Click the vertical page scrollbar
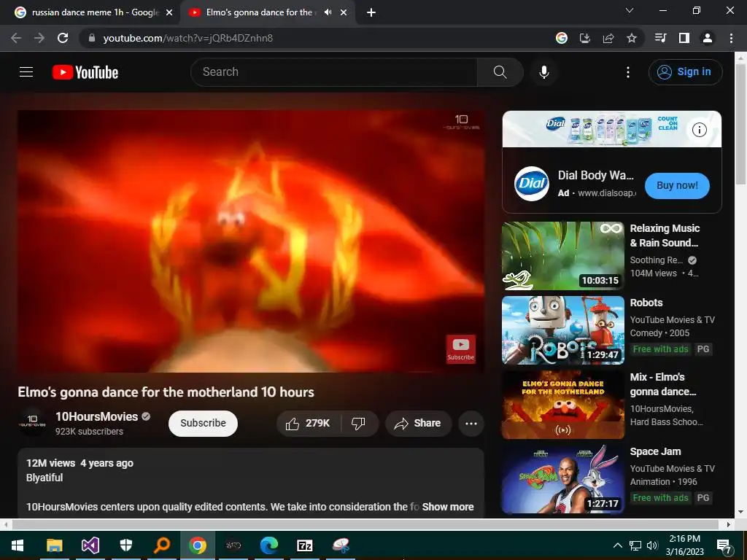Screen dimensions: 747x560 (x=740, y=124)
